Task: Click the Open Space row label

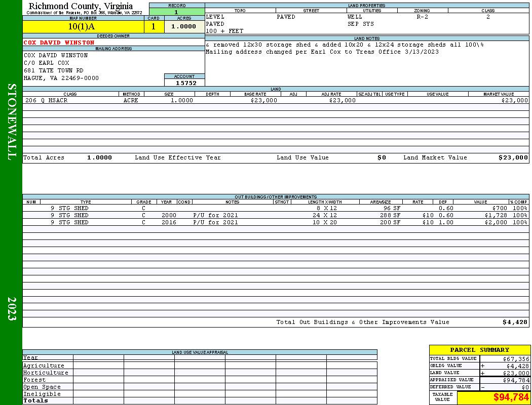Action: [42, 387]
